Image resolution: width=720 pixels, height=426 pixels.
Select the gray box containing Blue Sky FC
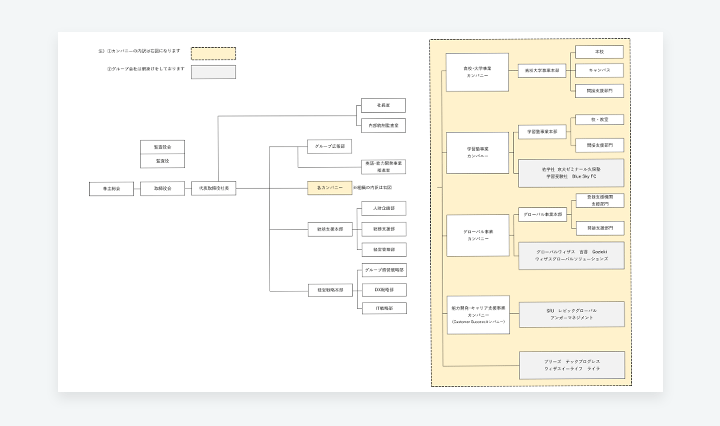pos(571,173)
